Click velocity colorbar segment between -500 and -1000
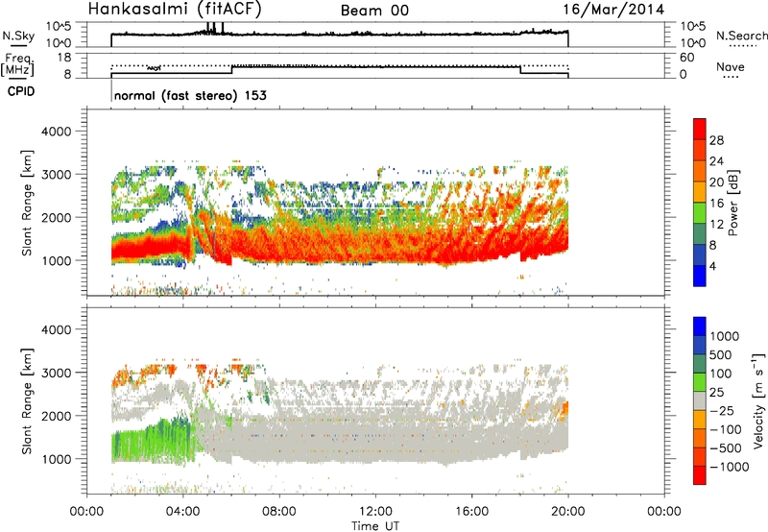 [x=700, y=456]
